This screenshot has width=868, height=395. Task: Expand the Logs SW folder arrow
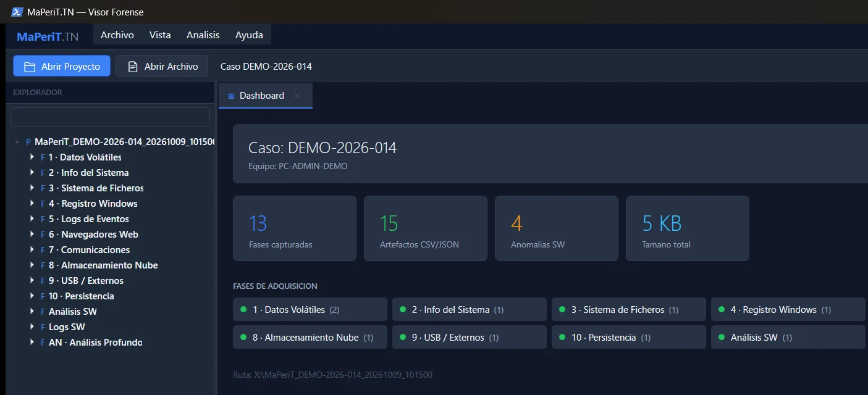click(x=32, y=326)
